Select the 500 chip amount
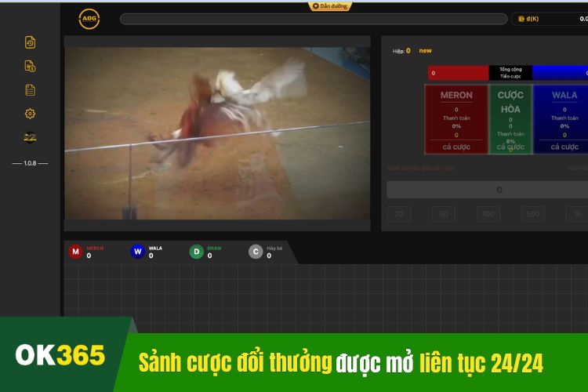 coord(533,214)
